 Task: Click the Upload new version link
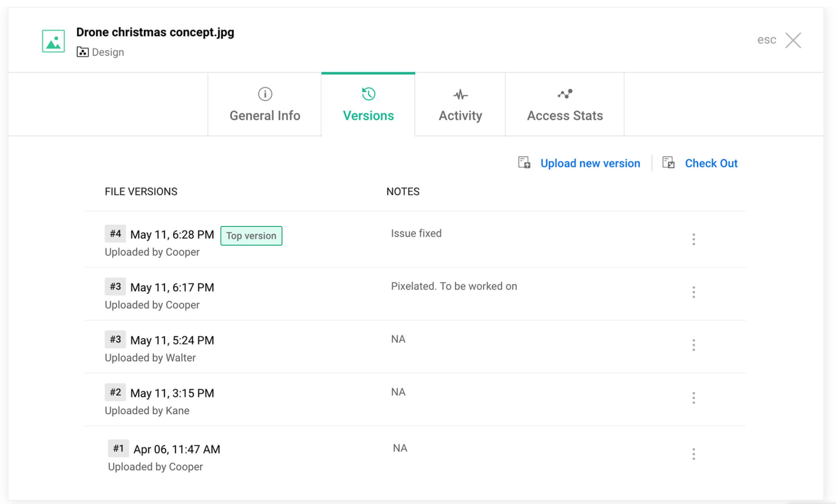[590, 163]
